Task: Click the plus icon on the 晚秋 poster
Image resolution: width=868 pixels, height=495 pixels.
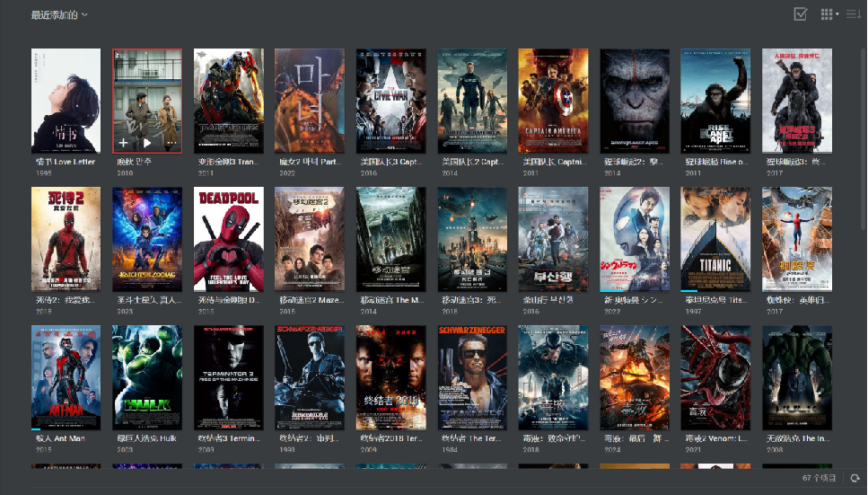Action: click(x=124, y=144)
